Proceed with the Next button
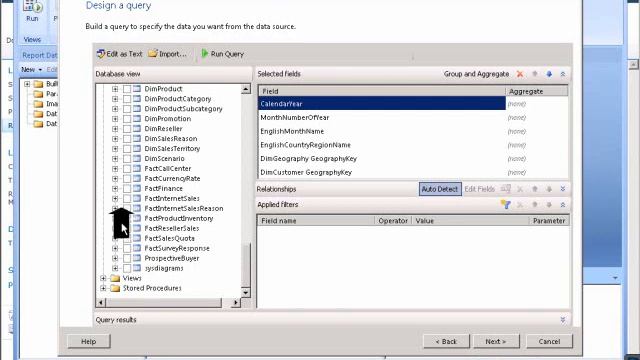 coord(496,341)
